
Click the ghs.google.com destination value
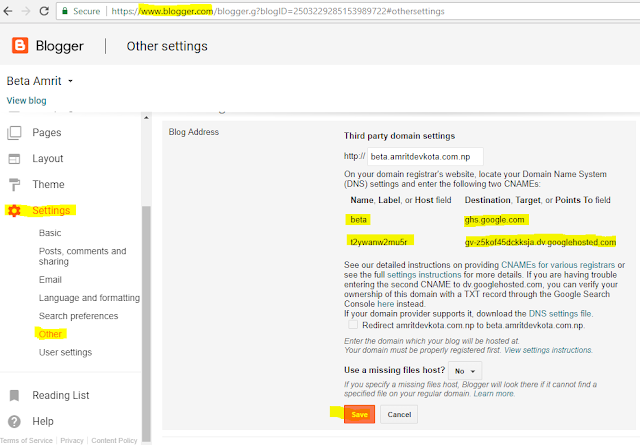[x=494, y=220]
